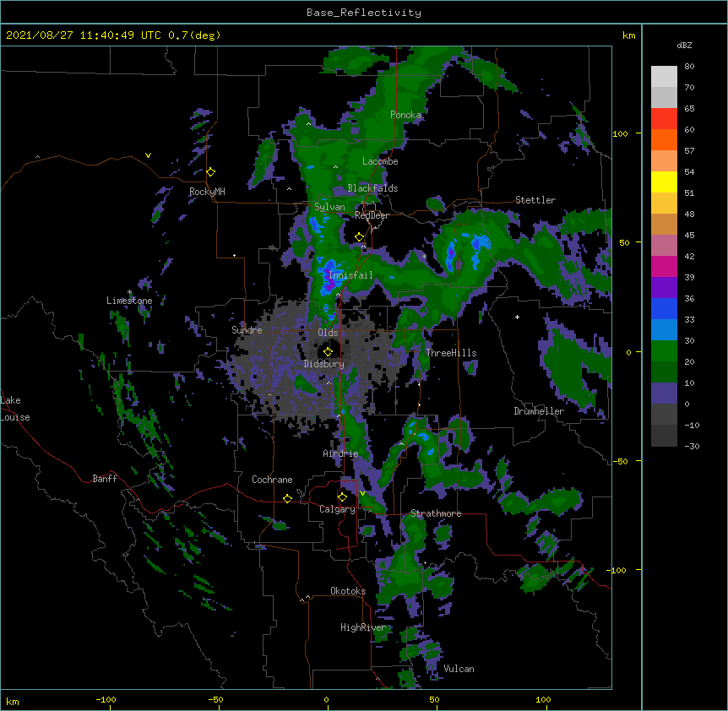The image size is (728, 711).
Task: Click the 80 value on the dBZ scale
Action: pyautogui.click(x=689, y=67)
